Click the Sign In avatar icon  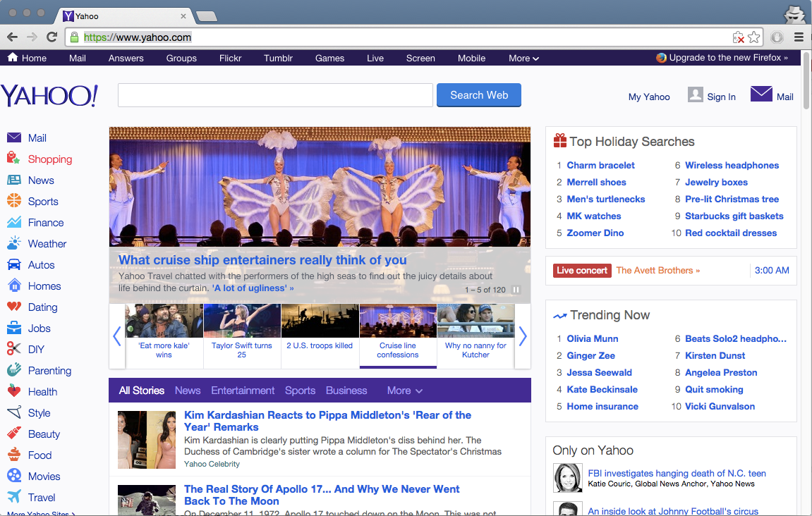pyautogui.click(x=696, y=94)
